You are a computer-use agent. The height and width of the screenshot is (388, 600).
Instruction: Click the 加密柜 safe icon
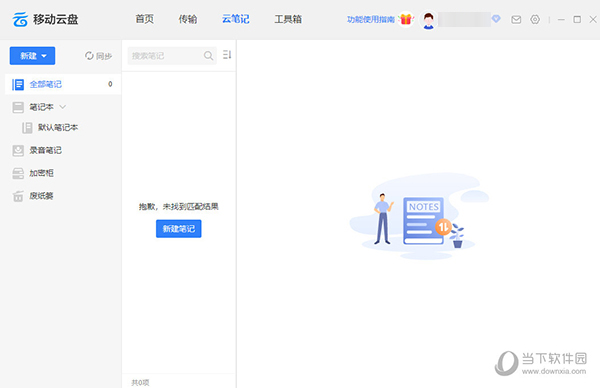18,174
